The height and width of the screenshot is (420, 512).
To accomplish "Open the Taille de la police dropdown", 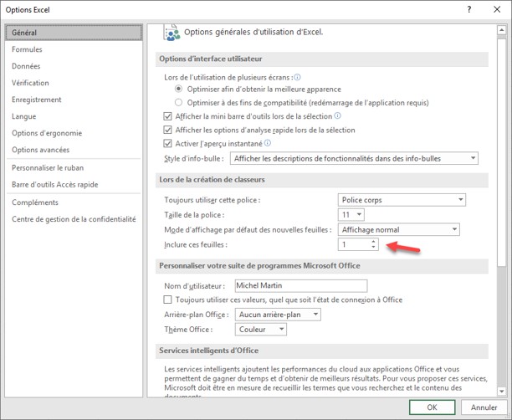I will tap(351, 214).
